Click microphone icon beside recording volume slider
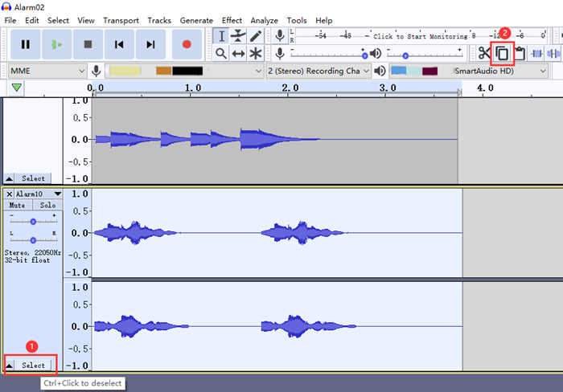 point(280,54)
